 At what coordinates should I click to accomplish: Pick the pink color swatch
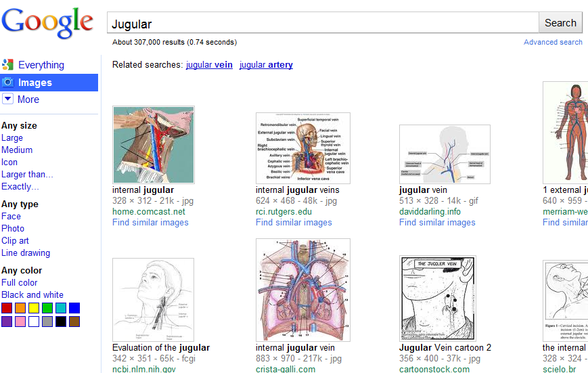(20, 322)
